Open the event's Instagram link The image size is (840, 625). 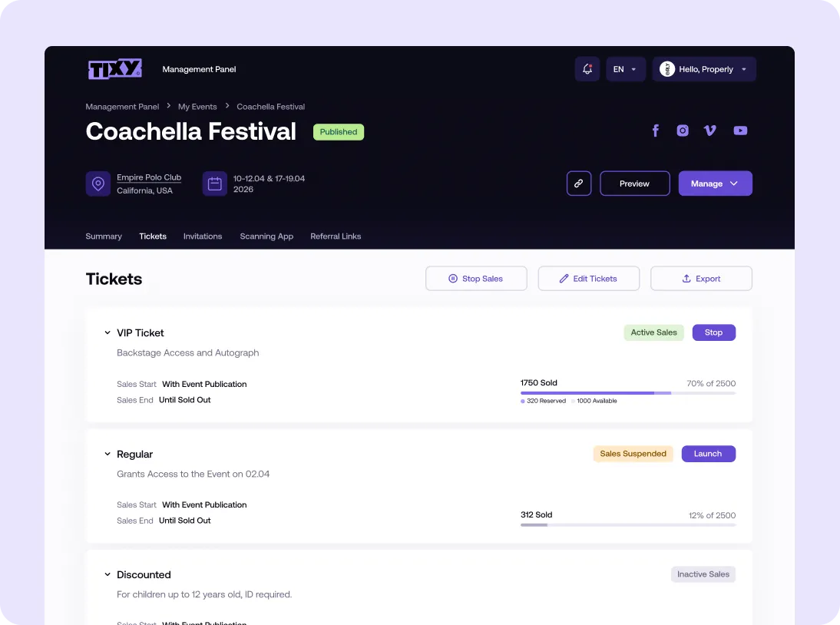tap(683, 131)
